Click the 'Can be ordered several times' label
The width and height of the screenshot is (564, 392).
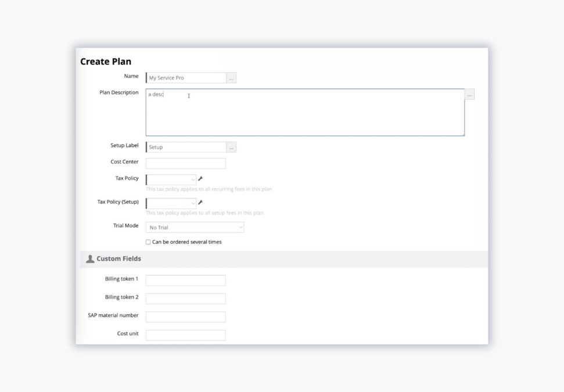(186, 242)
